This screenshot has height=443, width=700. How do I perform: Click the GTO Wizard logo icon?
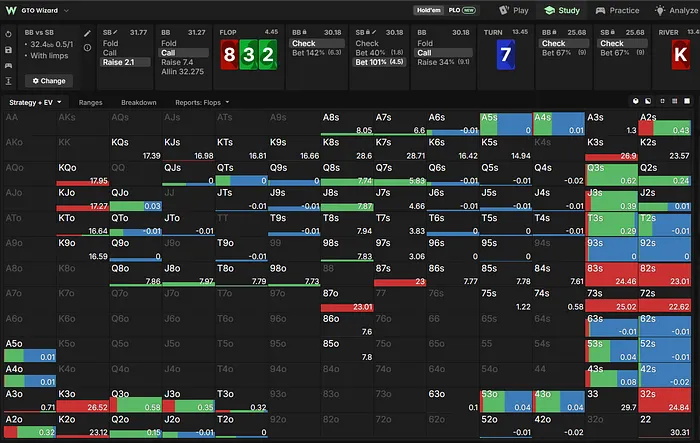[x=11, y=10]
